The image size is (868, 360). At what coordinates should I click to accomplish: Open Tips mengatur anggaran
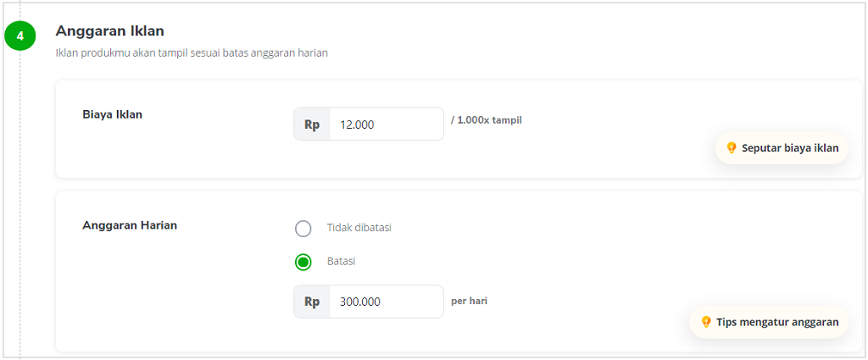coord(768,322)
